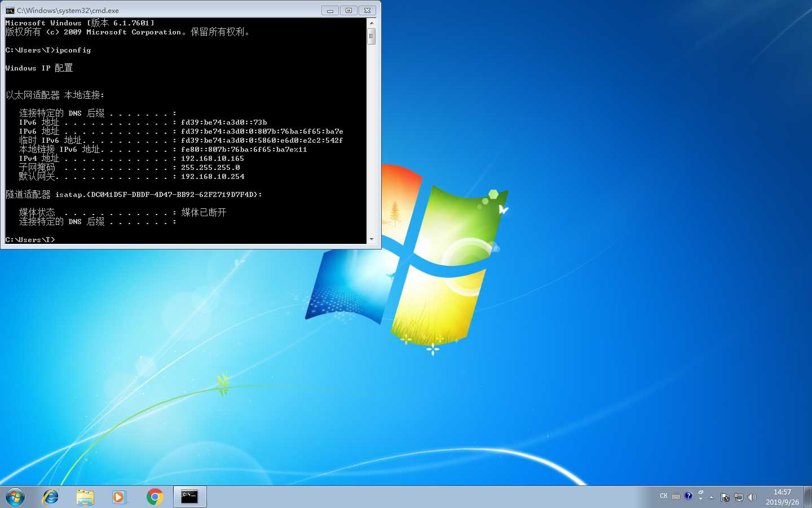Open language bar options arrow
This screenshot has width=812, height=508.
click(701, 500)
